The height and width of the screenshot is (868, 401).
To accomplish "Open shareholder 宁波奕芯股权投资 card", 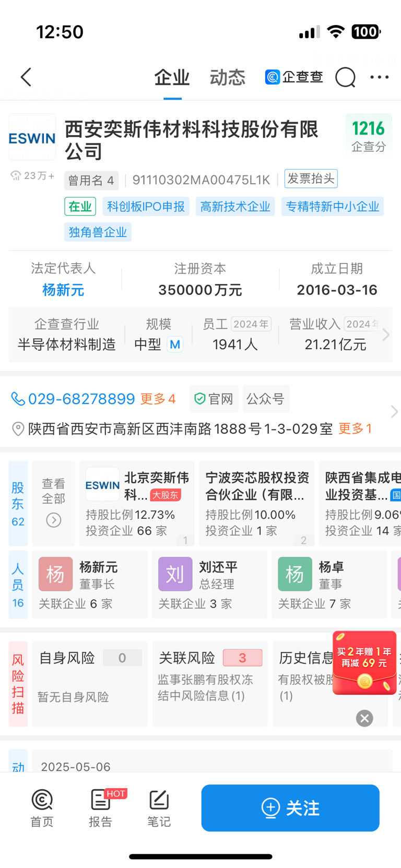I will (x=256, y=503).
